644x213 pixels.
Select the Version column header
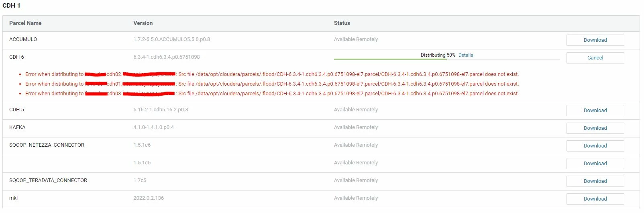(143, 23)
